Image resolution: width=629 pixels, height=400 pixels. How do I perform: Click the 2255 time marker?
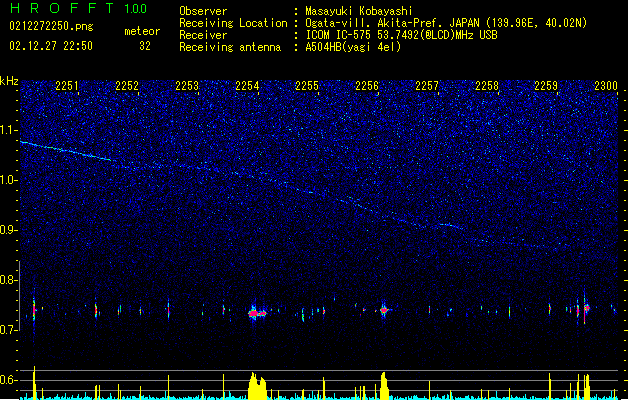tap(307, 86)
